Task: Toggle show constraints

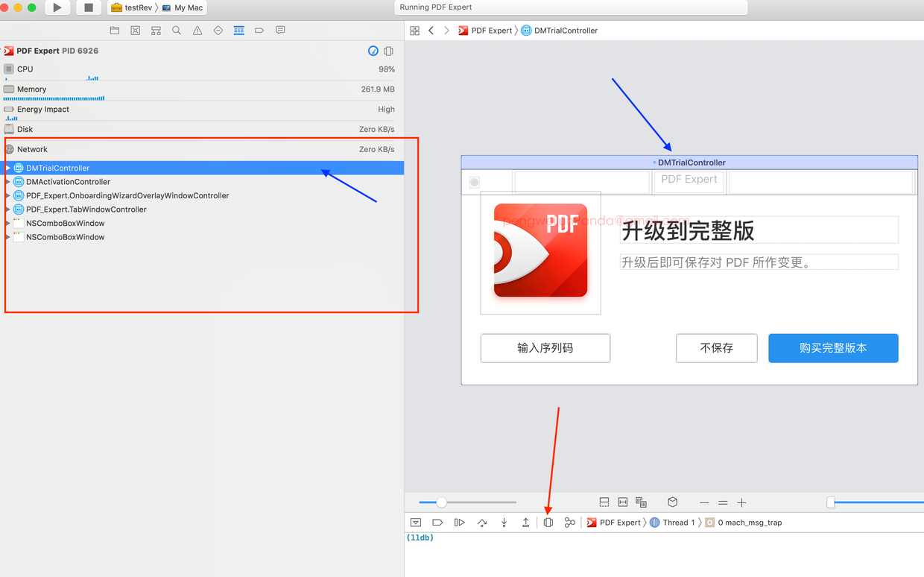Action: tap(623, 502)
